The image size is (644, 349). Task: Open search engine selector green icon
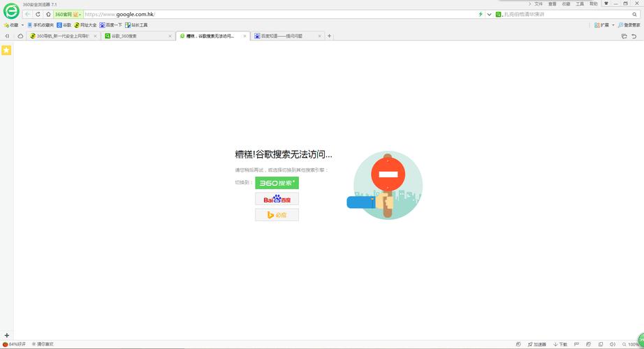pos(498,15)
